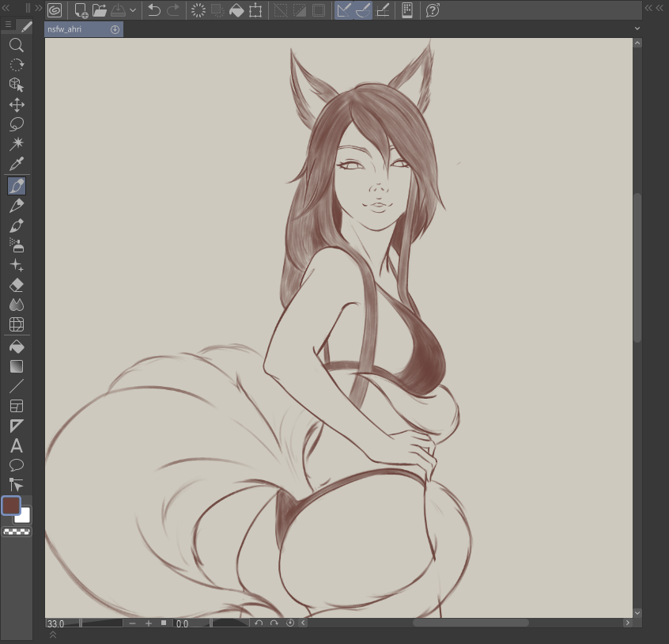Select the Auto select magic wand tool

[17, 144]
